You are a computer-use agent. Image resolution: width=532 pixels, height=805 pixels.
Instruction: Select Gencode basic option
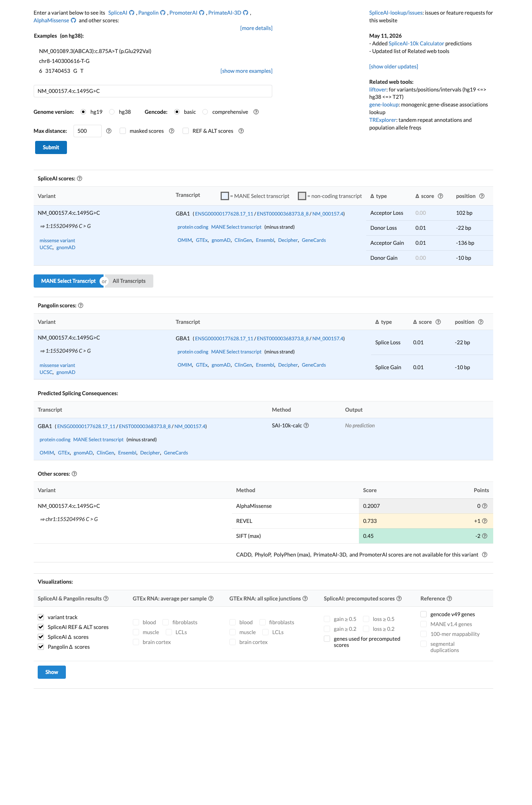177,112
